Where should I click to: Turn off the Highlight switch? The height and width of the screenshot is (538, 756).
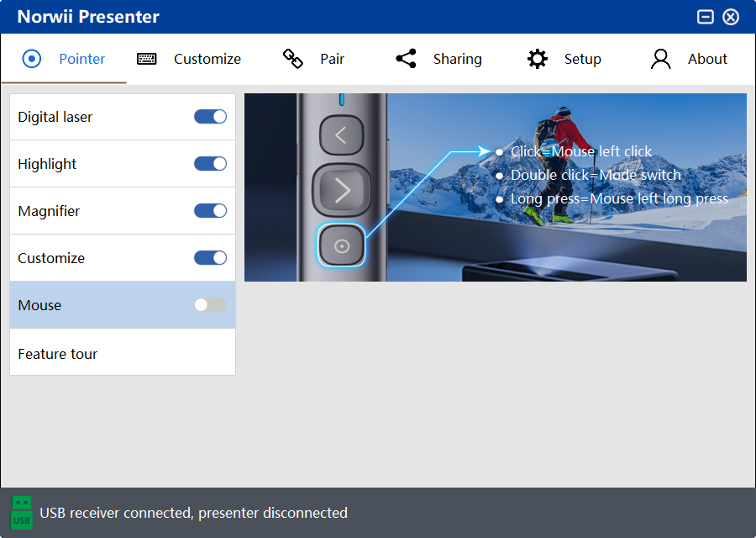click(x=210, y=164)
